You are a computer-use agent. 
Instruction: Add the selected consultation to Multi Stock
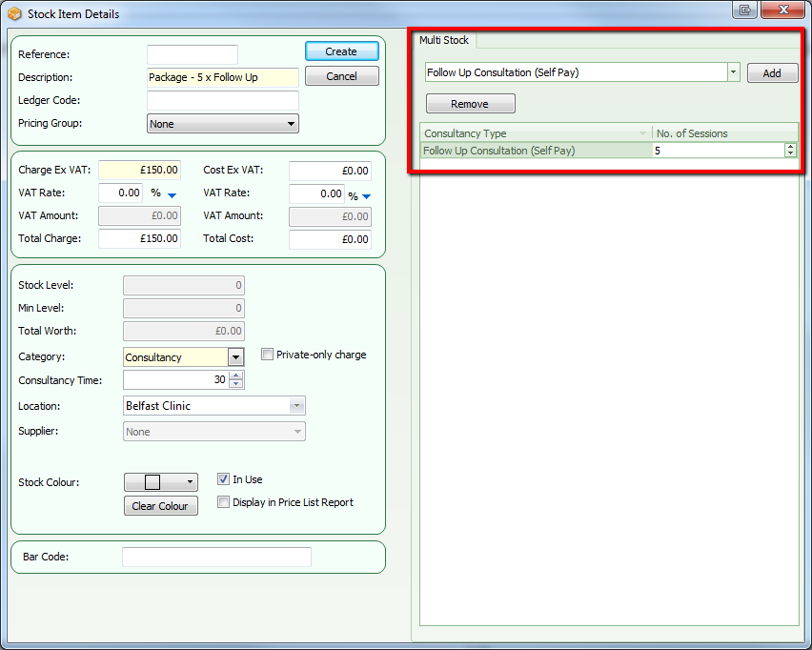772,73
